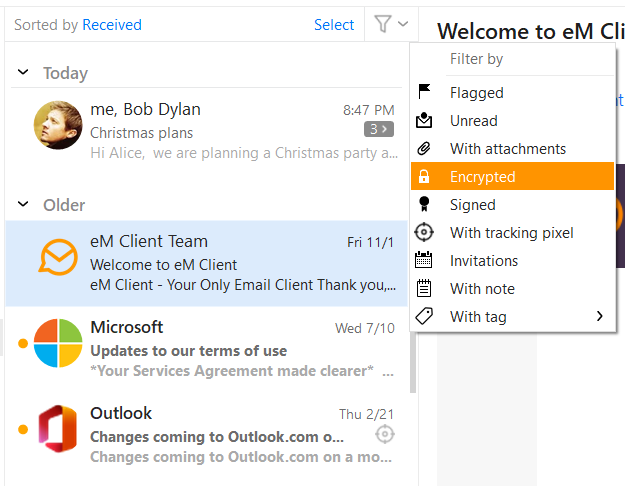The height and width of the screenshot is (486, 625).
Task: Open Changes coming to Outlook.com email
Action: (x=206, y=435)
